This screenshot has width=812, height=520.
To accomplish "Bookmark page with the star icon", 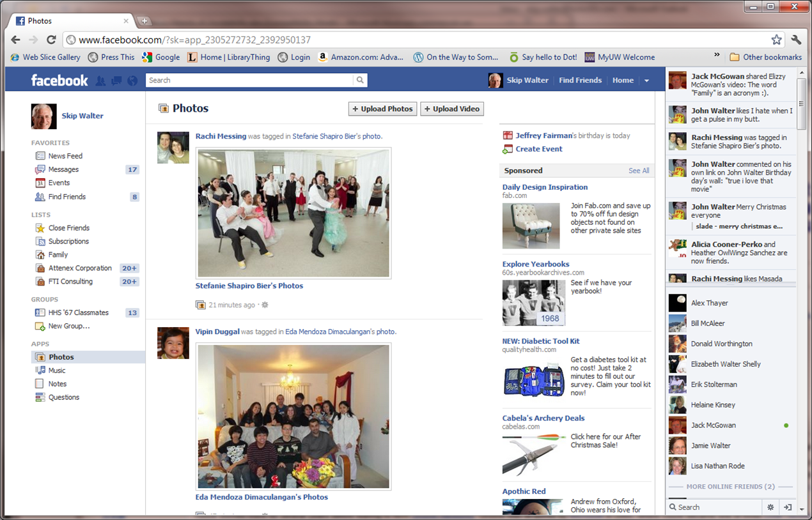I will click(776, 40).
